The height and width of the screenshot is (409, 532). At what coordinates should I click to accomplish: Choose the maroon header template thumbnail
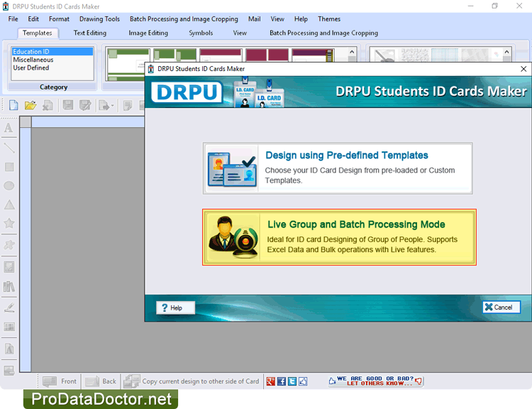point(221,55)
